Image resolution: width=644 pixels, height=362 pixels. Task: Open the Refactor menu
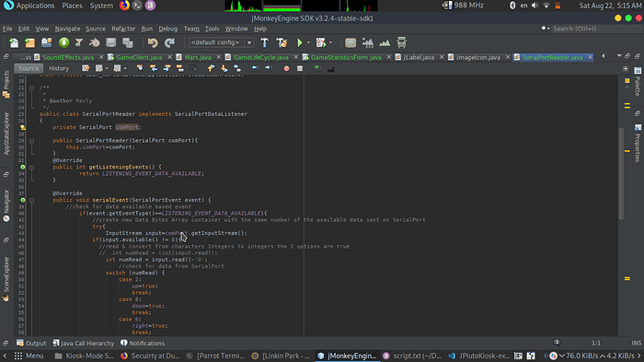coord(123,29)
